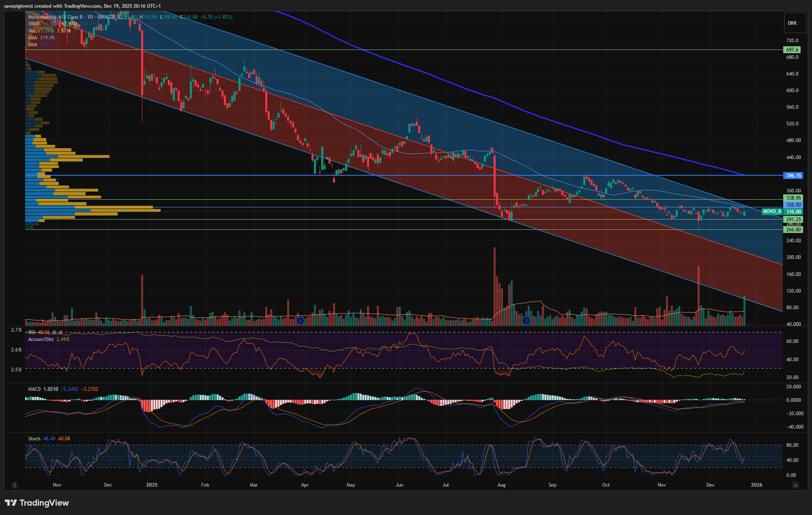Click the Novo Nordisk A/S Class B title
Viewport: 812px width, 515px height.
(55, 17)
